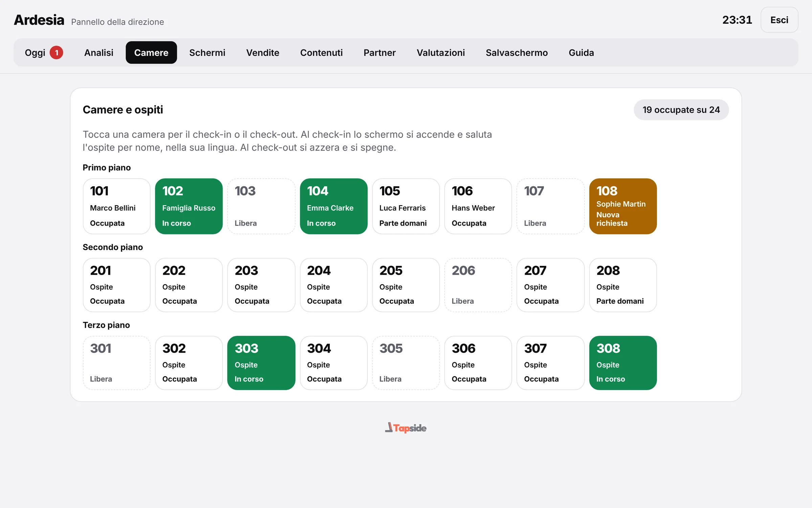
Task: Open room 302 card
Action: click(x=189, y=363)
